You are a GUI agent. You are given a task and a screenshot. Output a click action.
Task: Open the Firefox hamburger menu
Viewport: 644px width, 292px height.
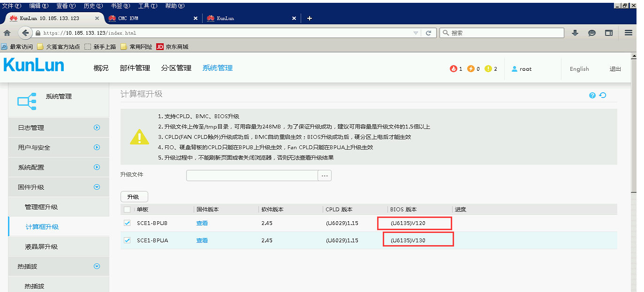click(x=629, y=33)
